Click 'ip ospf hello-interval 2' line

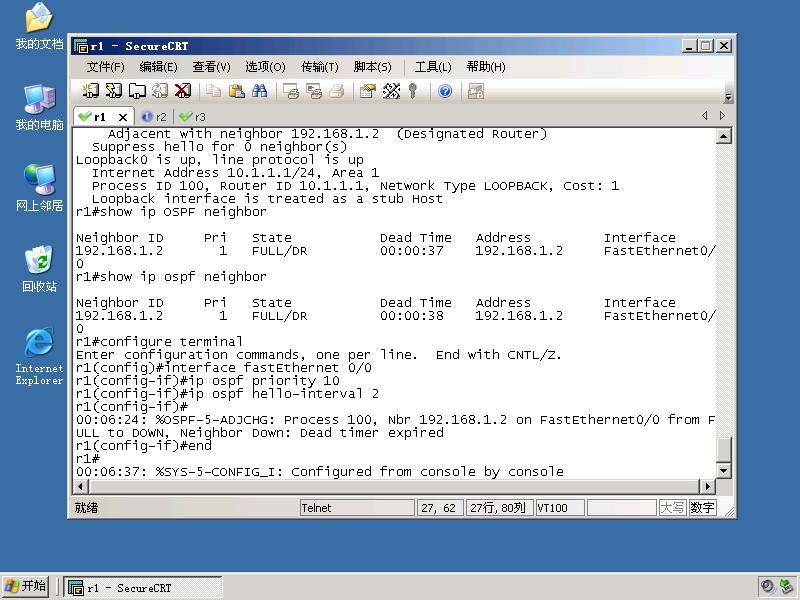228,394
